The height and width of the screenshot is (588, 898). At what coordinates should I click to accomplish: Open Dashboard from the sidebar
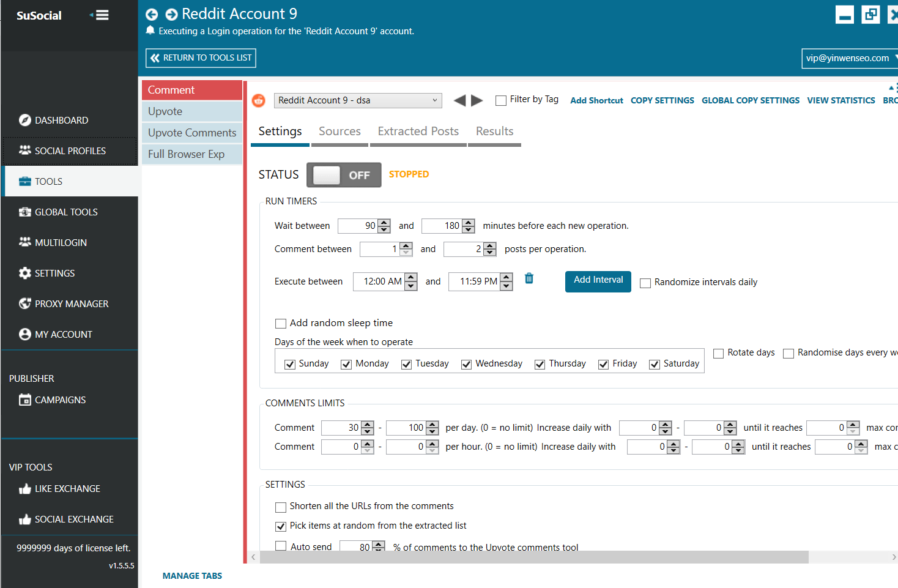tap(61, 120)
